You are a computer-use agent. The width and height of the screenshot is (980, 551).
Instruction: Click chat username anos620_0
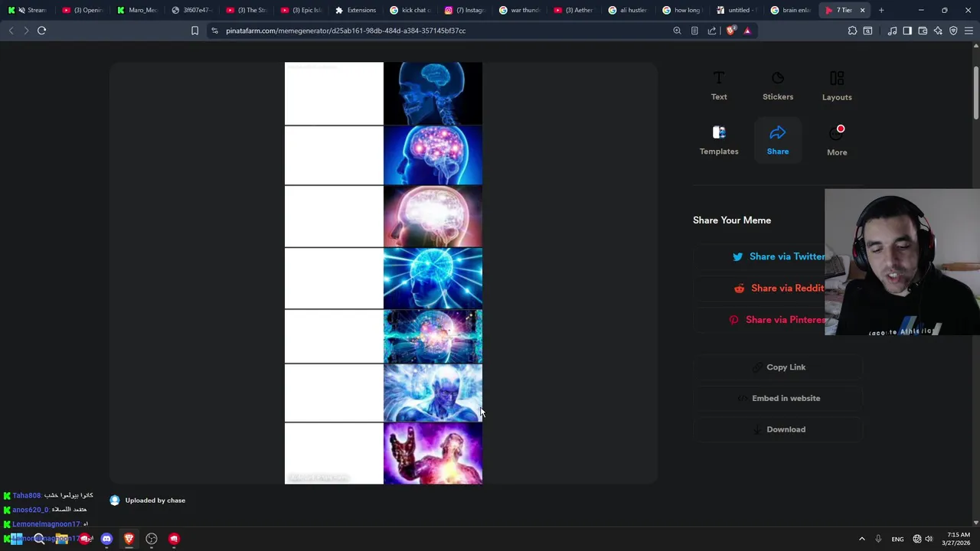point(31,510)
